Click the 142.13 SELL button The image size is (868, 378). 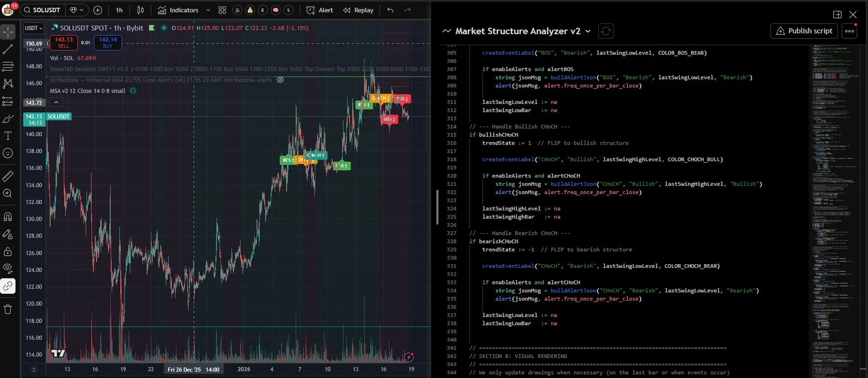pyautogui.click(x=64, y=42)
